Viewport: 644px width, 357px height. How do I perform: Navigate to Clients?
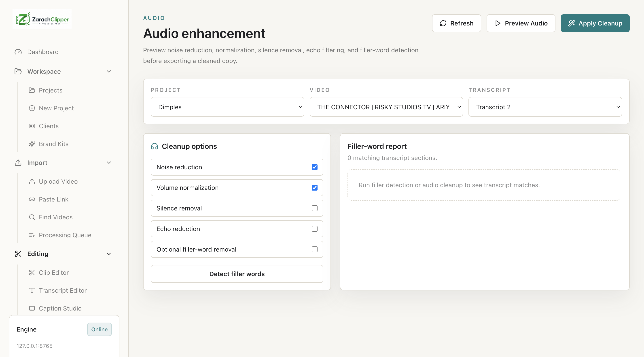click(x=49, y=126)
